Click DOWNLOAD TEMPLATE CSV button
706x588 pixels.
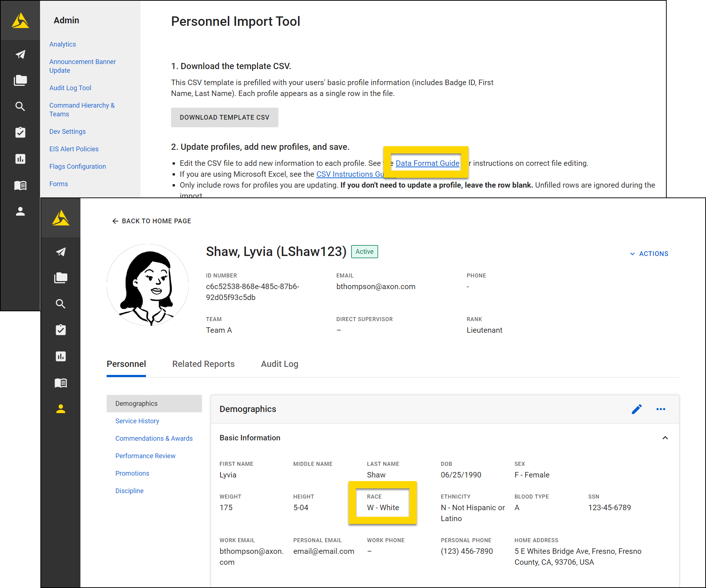pyautogui.click(x=225, y=117)
